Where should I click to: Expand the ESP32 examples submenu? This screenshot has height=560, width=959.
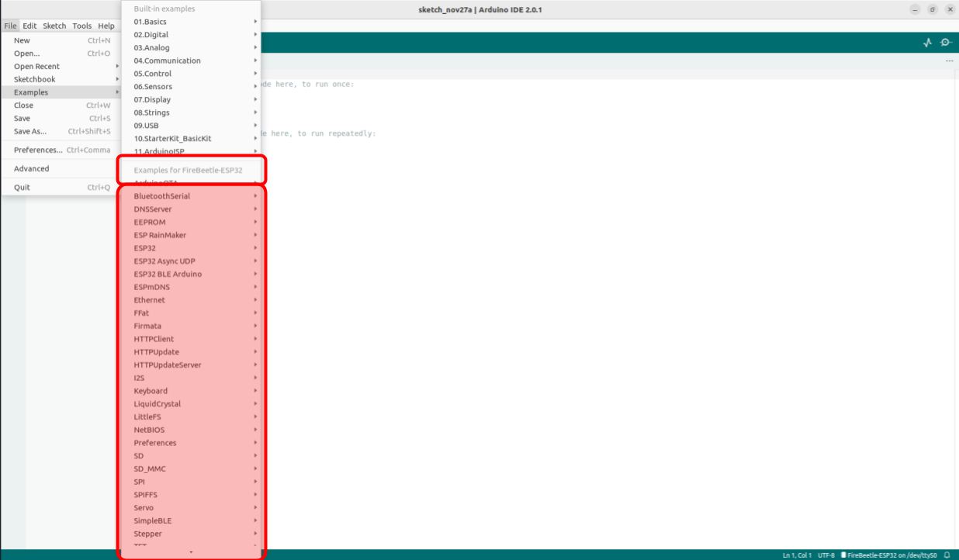(144, 247)
